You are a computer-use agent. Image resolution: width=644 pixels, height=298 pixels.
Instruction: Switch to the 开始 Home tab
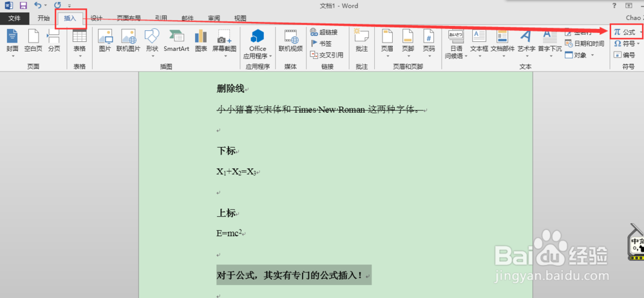click(44, 18)
